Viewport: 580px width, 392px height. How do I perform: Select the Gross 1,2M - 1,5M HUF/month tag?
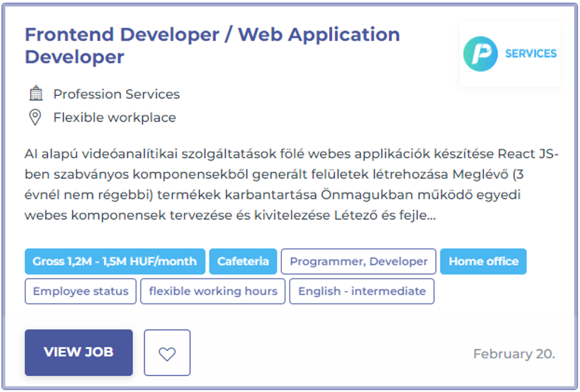pos(115,261)
